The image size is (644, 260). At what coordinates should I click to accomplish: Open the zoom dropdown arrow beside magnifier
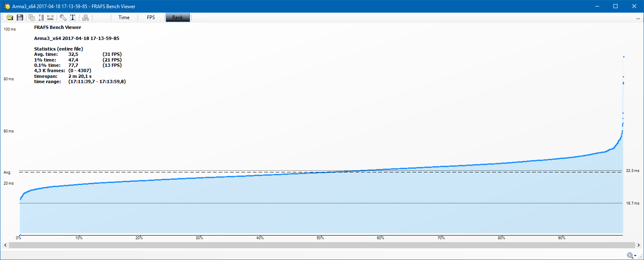[x=635, y=256]
